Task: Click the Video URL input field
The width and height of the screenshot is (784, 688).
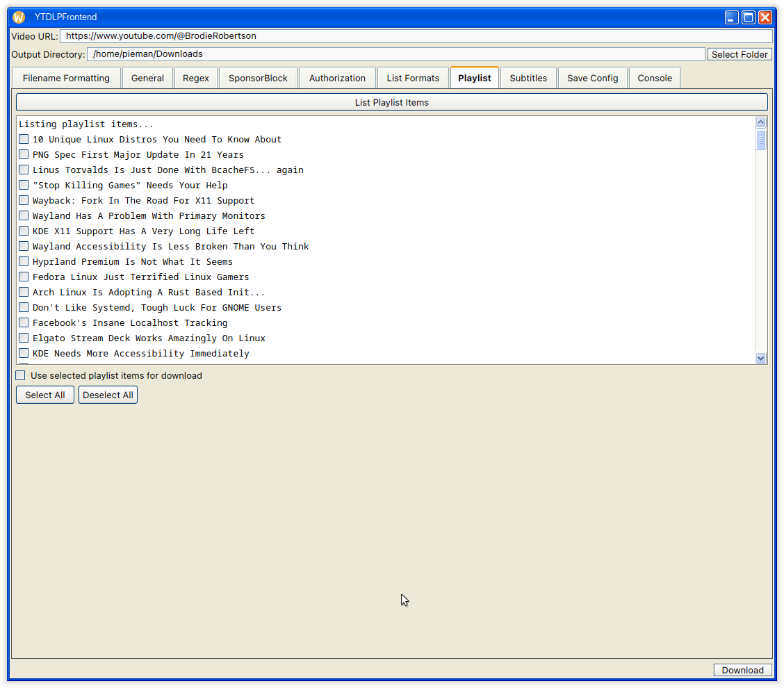Action: pos(416,36)
